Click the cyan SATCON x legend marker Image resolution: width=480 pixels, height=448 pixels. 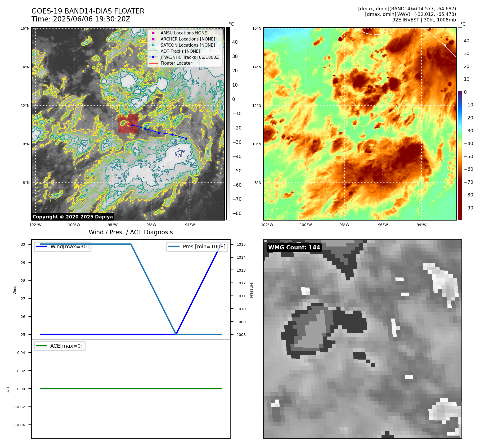pos(153,45)
